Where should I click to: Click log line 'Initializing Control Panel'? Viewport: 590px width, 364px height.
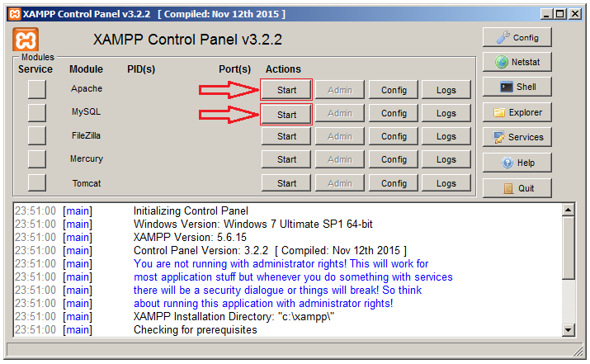coord(191,210)
